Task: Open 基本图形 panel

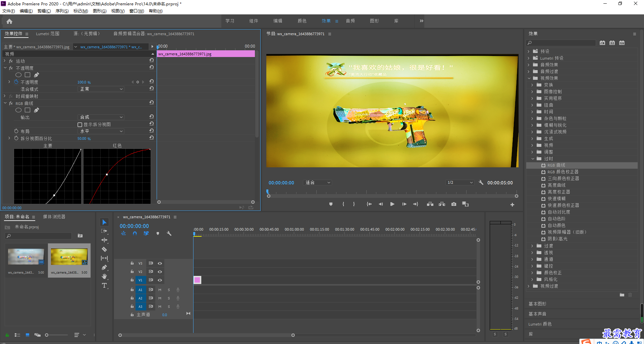Action: tap(537, 304)
